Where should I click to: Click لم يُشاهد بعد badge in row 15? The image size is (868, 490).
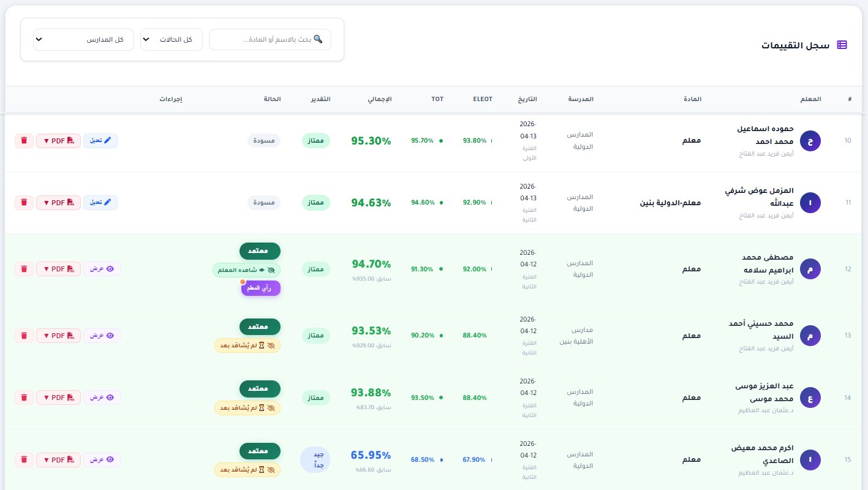pyautogui.click(x=247, y=470)
